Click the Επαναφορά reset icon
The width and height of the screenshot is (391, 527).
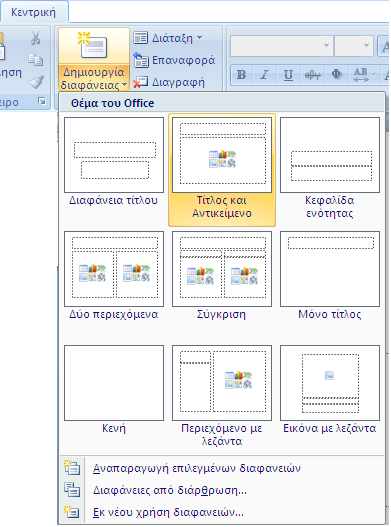[x=141, y=60]
